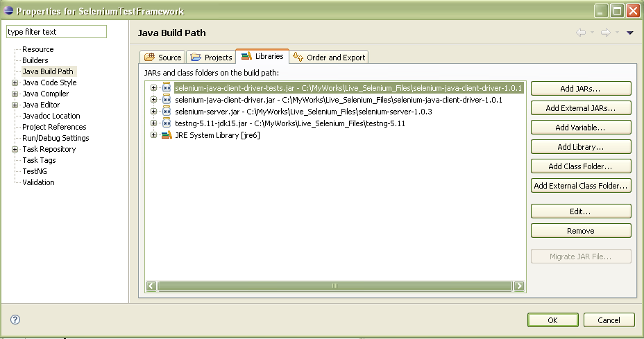This screenshot has width=644, height=339.
Task: Dismiss dialog with Cancel button
Action: tap(609, 320)
